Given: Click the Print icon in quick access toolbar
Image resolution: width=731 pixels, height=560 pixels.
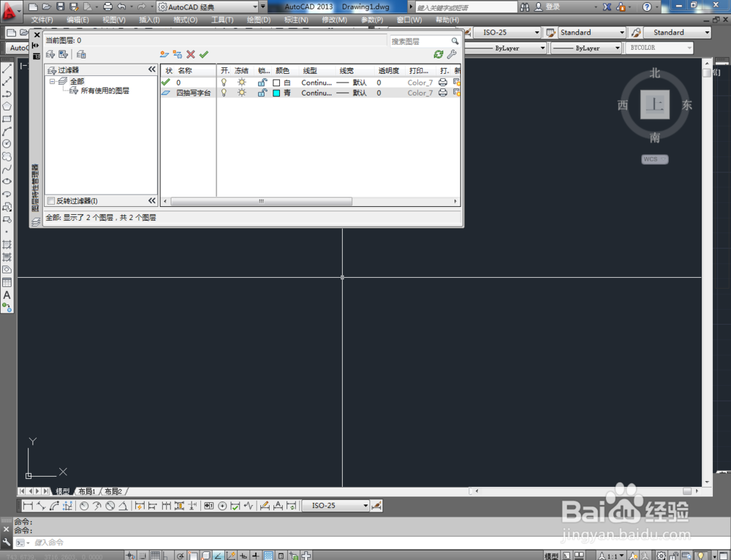Looking at the screenshot, I should coord(107,7).
